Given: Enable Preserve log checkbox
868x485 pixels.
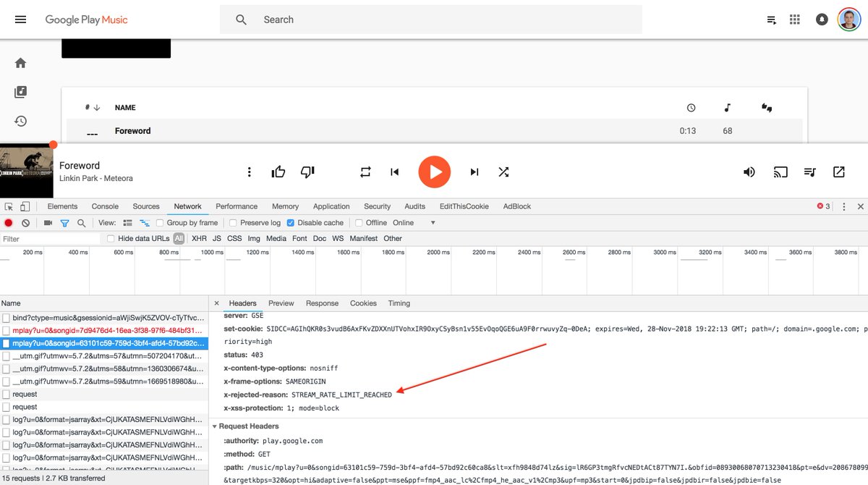Looking at the screenshot, I should coord(233,223).
